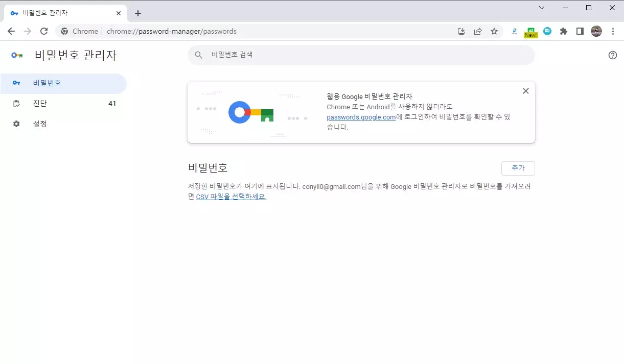
Task: Click the 비밀번호 관리자 browser tab
Action: (65, 13)
